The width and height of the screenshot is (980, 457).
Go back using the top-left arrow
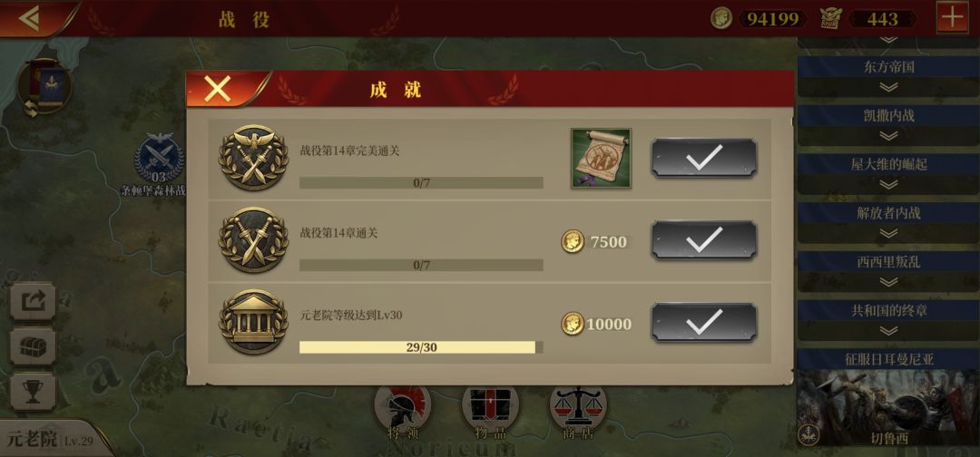click(29, 17)
